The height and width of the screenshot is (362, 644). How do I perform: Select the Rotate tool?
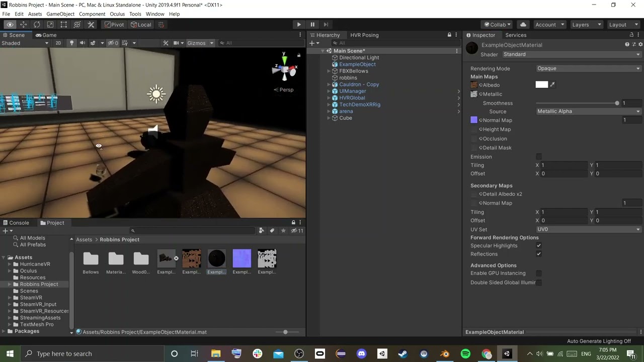point(37,25)
